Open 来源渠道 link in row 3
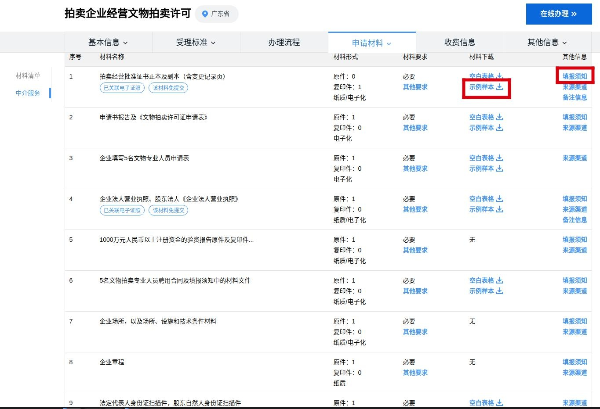The image size is (600, 409). coord(575,158)
